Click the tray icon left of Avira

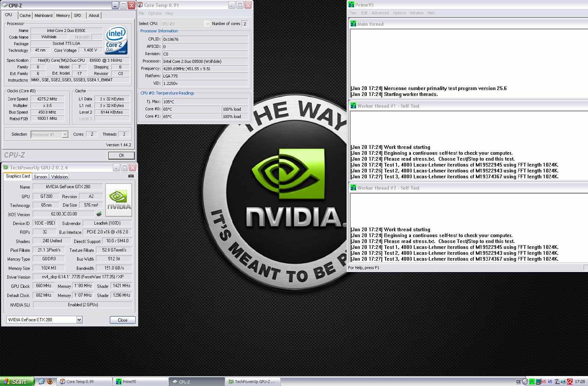(563, 382)
